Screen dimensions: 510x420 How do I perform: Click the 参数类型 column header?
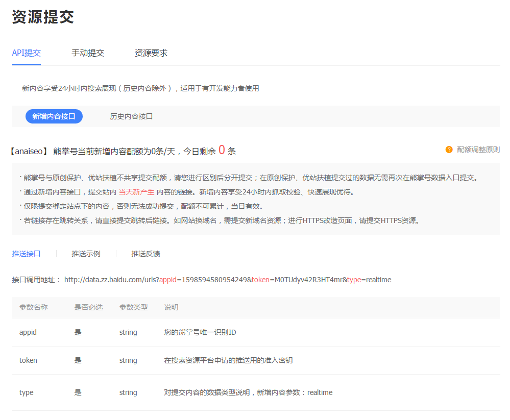[133, 307]
